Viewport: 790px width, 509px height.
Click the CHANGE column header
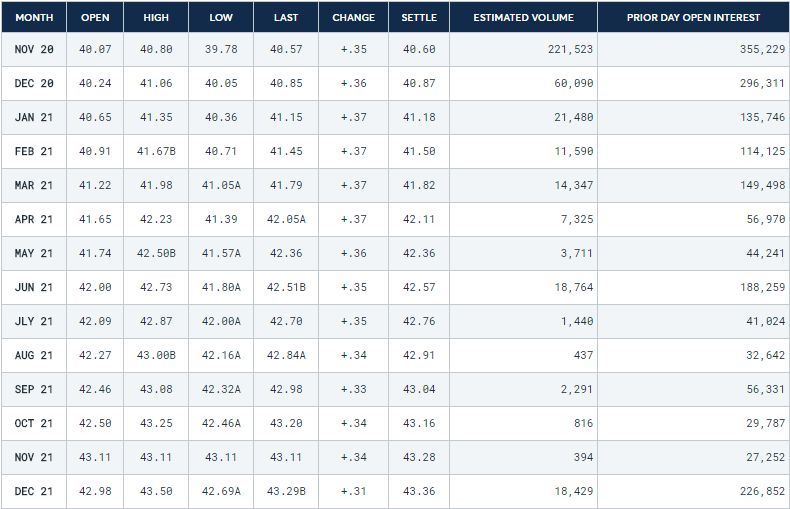coord(353,18)
